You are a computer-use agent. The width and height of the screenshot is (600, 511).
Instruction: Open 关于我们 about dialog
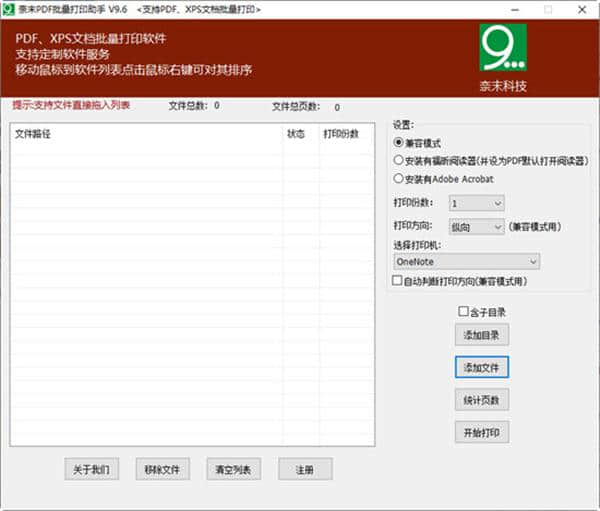pos(91,469)
